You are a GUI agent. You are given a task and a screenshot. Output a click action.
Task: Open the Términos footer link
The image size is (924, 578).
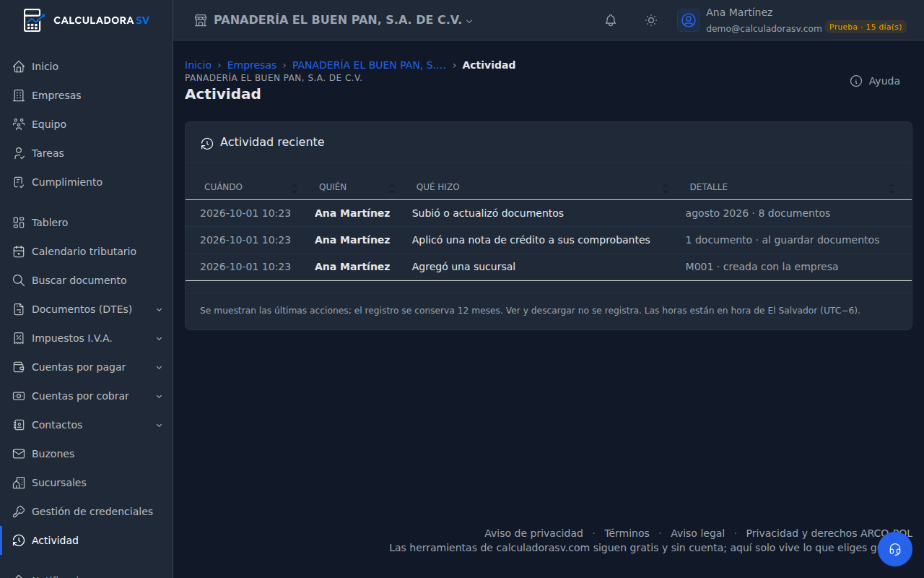coord(627,533)
